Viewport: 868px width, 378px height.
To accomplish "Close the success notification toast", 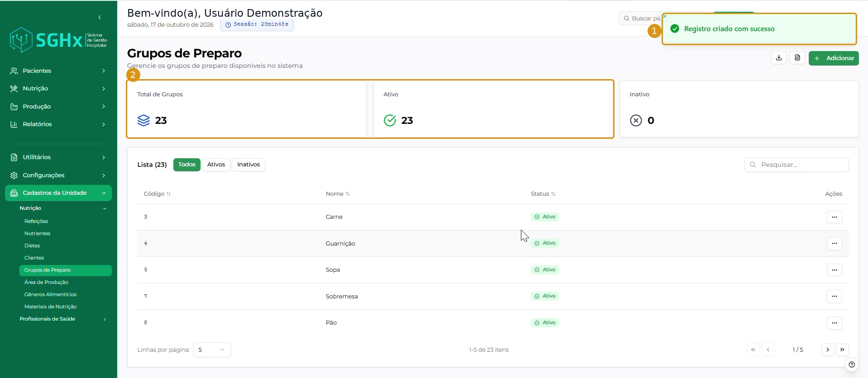I will pos(665,16).
